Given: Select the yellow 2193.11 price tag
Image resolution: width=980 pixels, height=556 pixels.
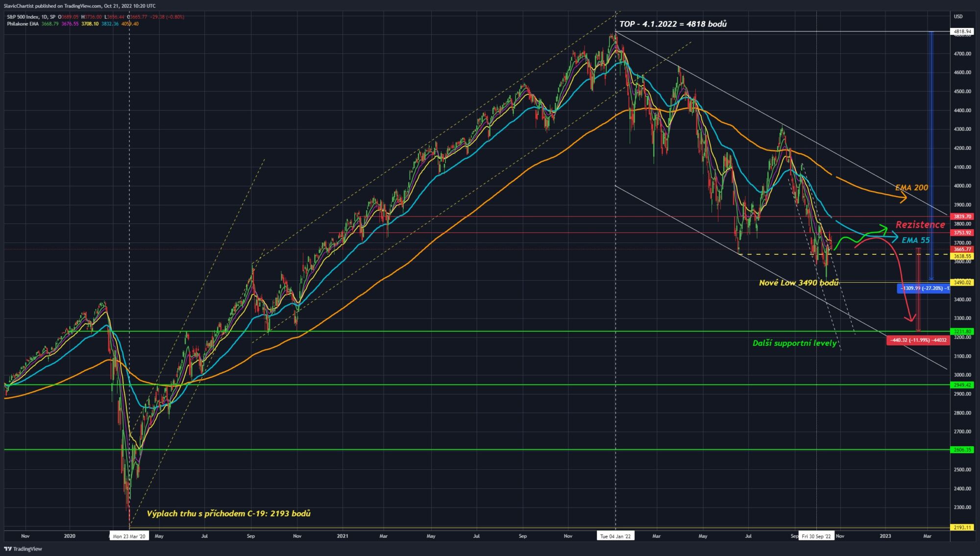Looking at the screenshot, I should [x=962, y=528].
